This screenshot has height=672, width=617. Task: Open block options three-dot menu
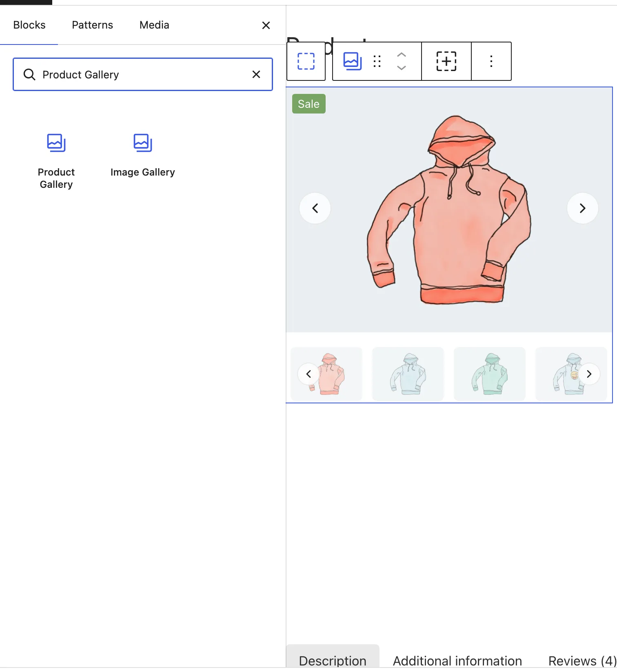(491, 61)
